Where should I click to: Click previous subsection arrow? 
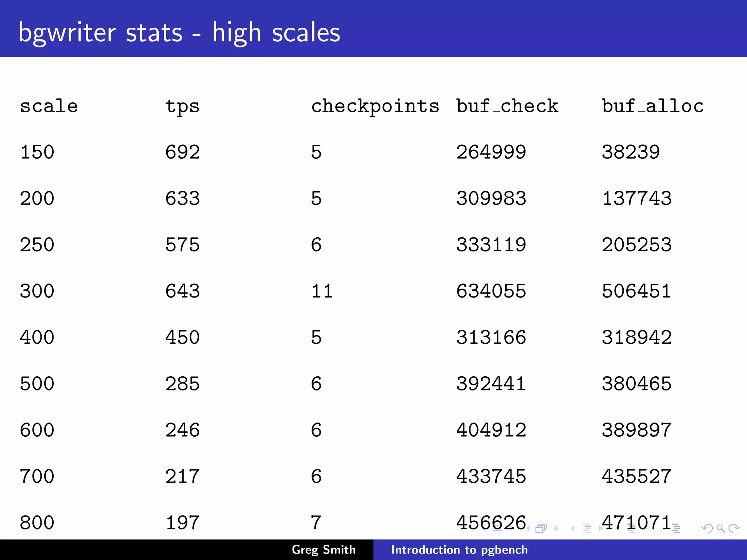(573, 528)
